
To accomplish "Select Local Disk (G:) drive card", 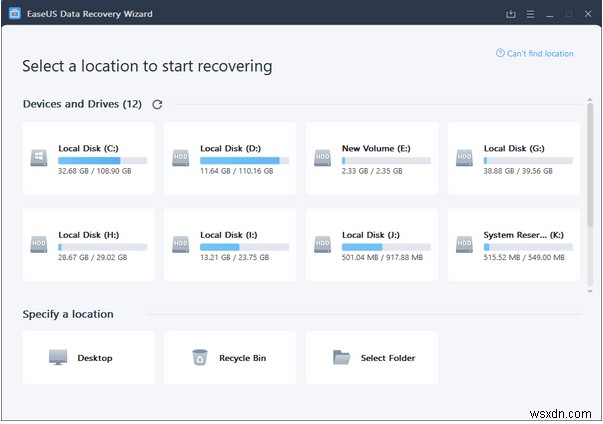I will [x=514, y=158].
